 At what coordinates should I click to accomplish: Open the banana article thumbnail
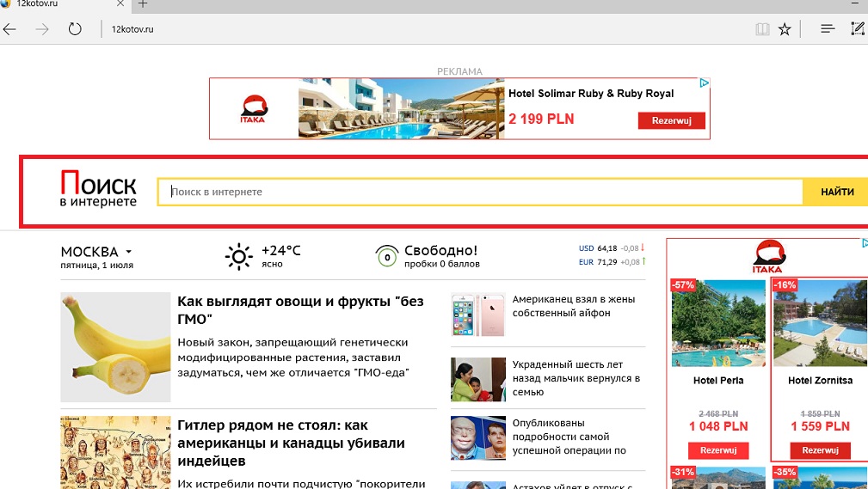click(x=115, y=347)
